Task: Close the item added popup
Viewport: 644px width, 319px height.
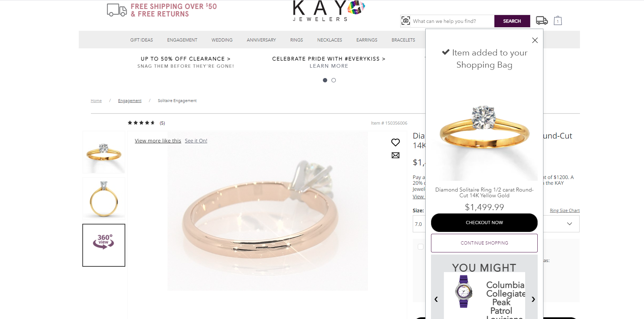Action: pos(535,40)
